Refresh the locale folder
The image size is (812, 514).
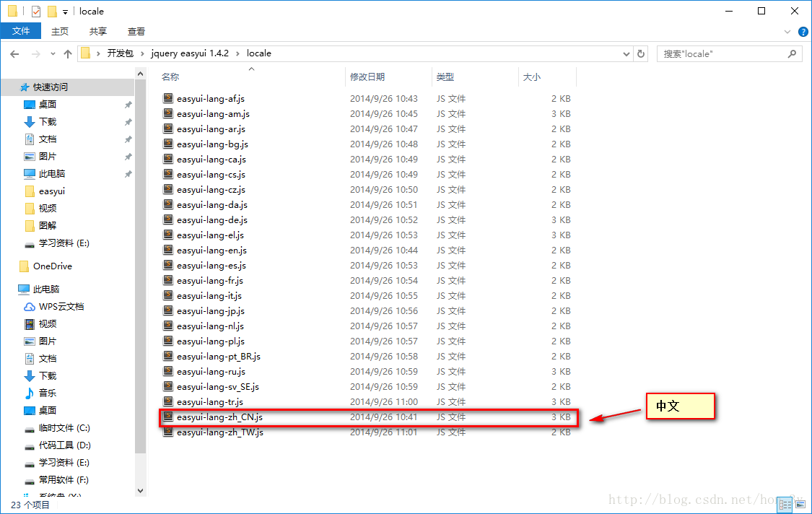641,53
